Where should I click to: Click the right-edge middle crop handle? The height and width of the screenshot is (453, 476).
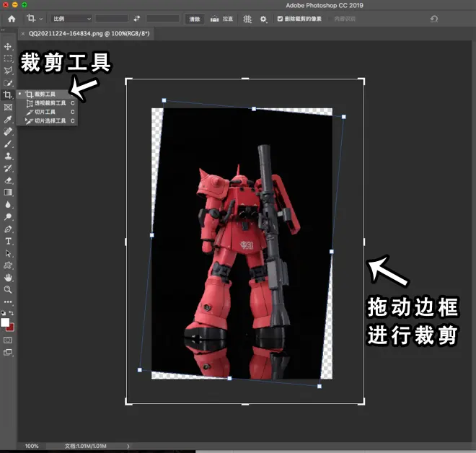tap(364, 242)
